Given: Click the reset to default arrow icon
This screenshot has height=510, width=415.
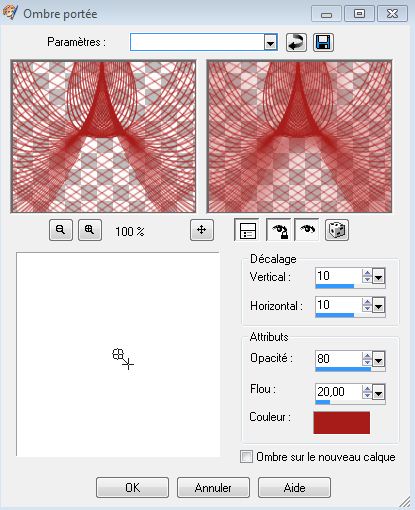Looking at the screenshot, I should 296,42.
